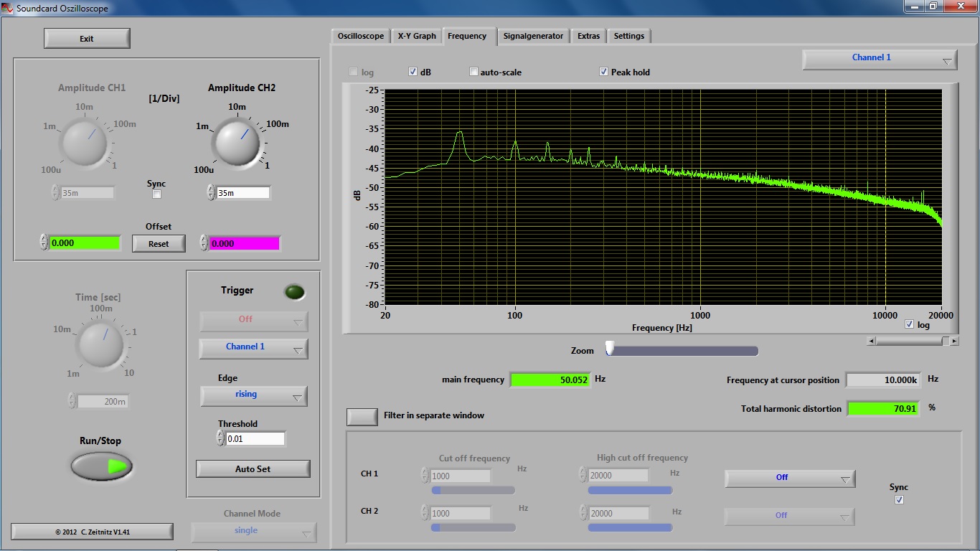Enable the auto-scale checkbox

click(x=473, y=72)
